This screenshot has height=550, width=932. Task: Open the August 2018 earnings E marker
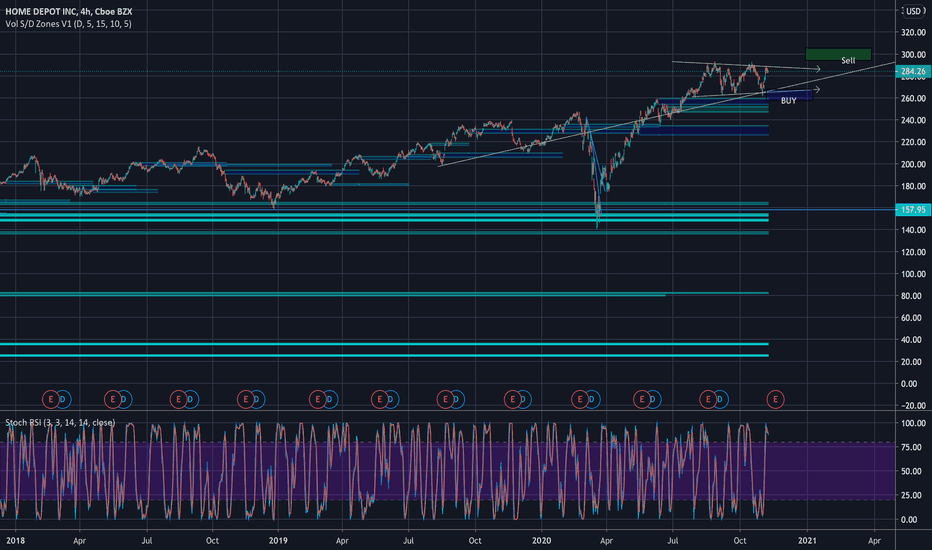(x=178, y=399)
